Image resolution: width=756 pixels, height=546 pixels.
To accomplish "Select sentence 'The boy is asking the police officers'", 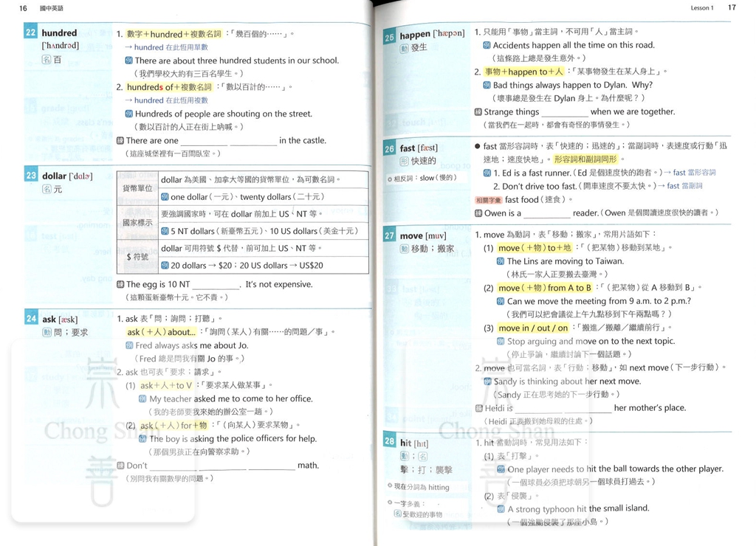I will (233, 438).
